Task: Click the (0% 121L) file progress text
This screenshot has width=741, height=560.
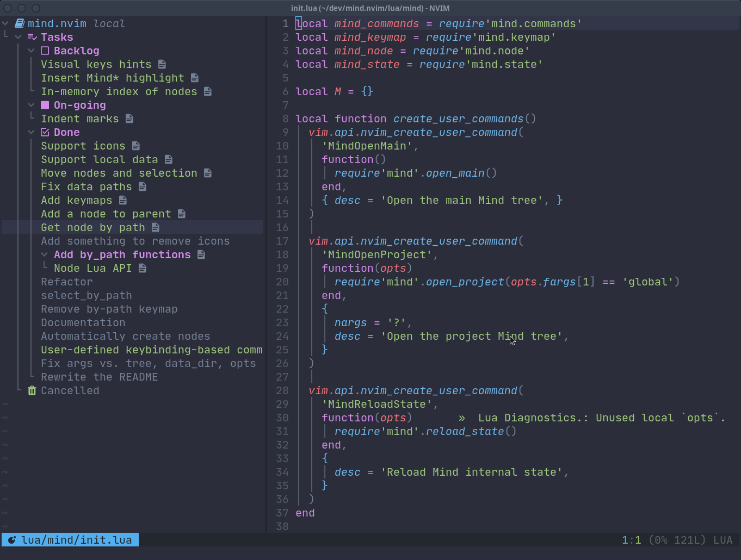Action: pyautogui.click(x=677, y=540)
